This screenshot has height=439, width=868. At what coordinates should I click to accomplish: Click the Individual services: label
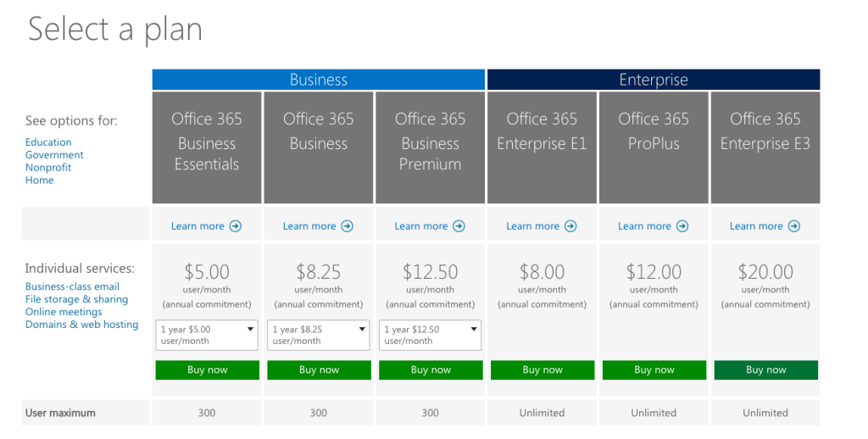[x=80, y=269]
